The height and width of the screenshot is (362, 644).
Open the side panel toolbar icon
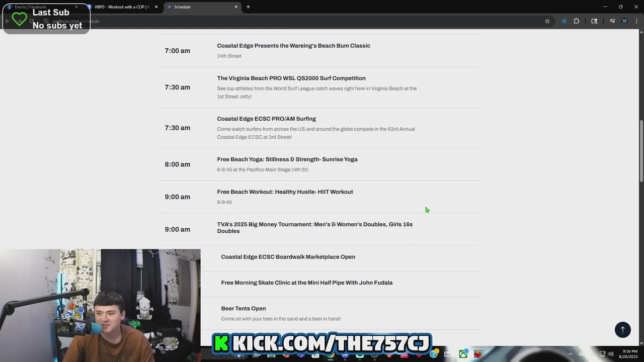(594, 21)
